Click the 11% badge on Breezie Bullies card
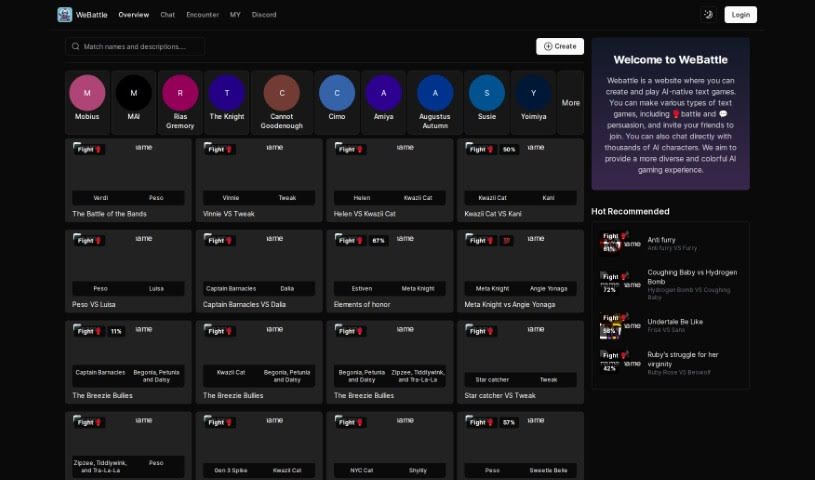Screen dimensions: 815x480 click(x=116, y=331)
